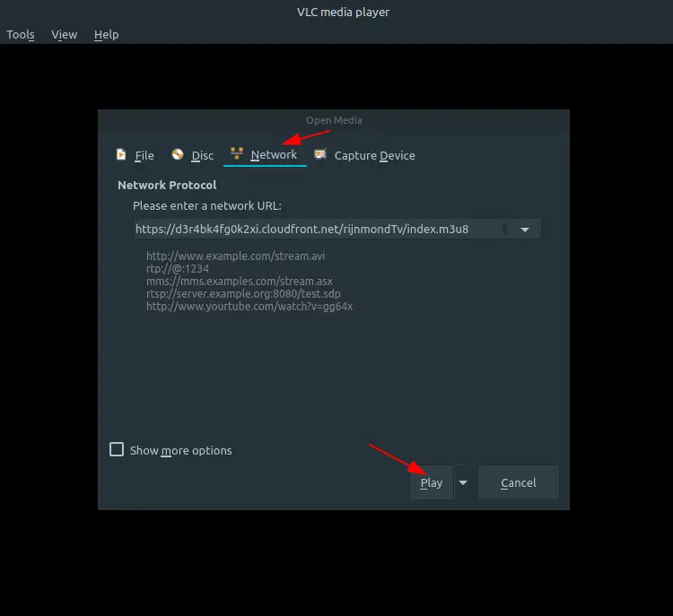Viewport: 673px width, 616px height.
Task: Click the Disc tab icon
Action: [x=178, y=154]
